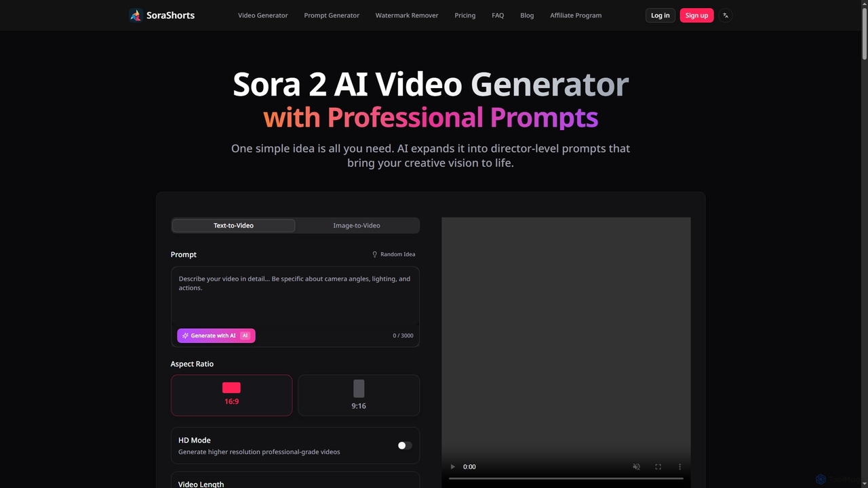Open the FAQ page
868x488 pixels.
point(498,15)
